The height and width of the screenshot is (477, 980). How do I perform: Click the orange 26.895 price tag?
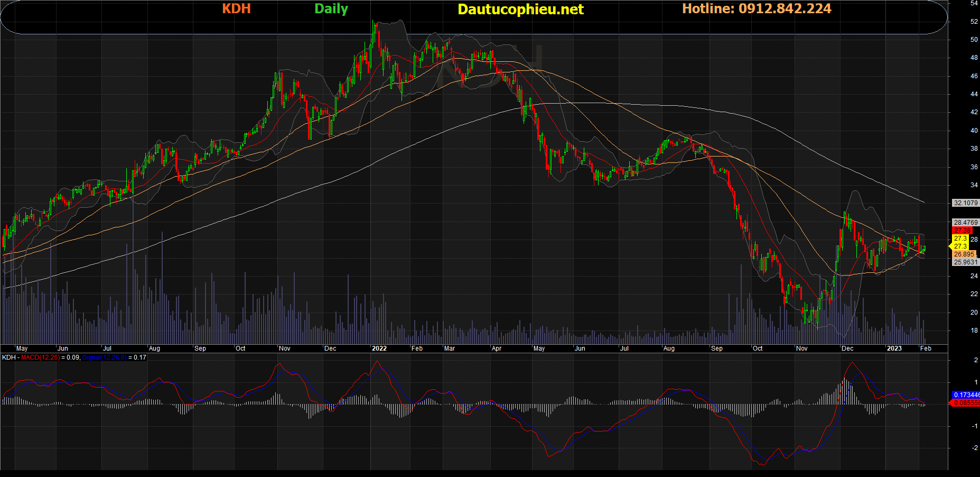964,254
